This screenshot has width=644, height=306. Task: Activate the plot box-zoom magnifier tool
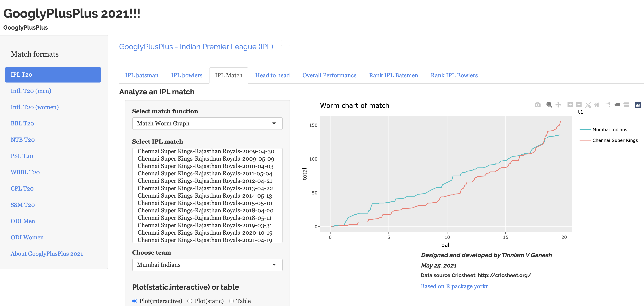(549, 105)
